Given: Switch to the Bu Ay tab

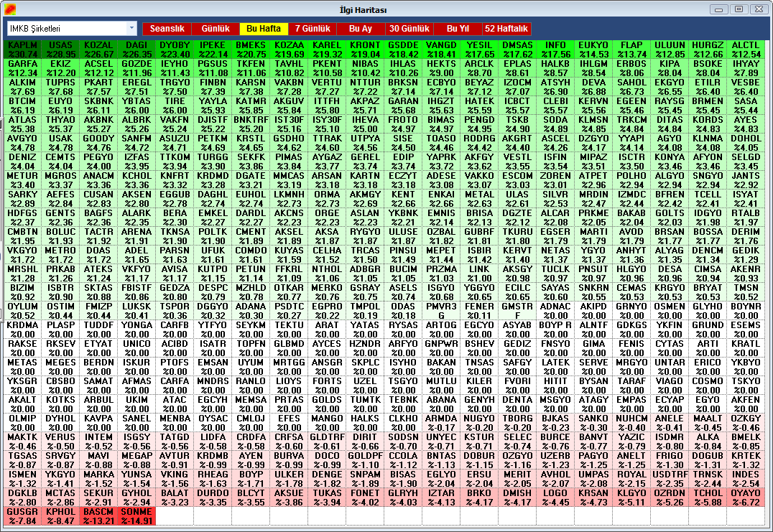Looking at the screenshot, I should tap(361, 29).
